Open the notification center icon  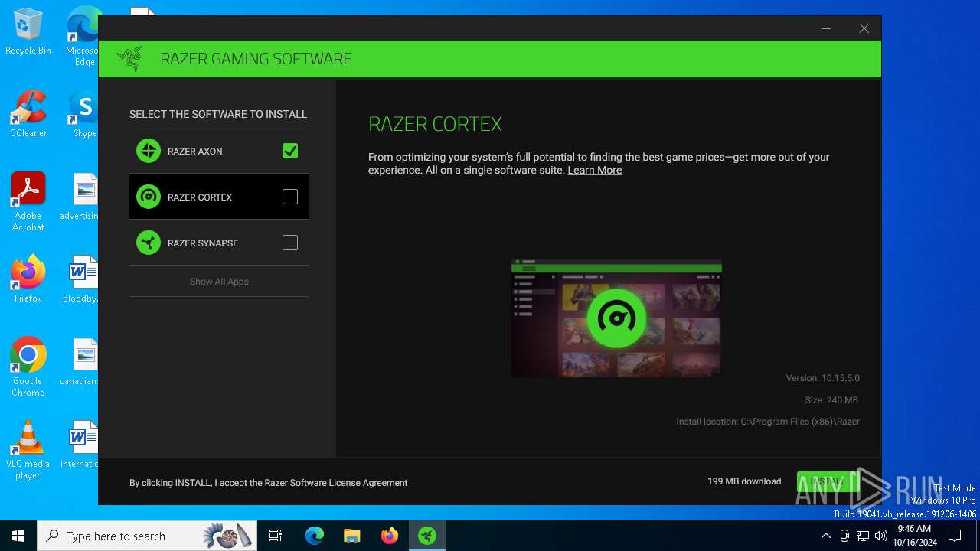pyautogui.click(x=955, y=536)
